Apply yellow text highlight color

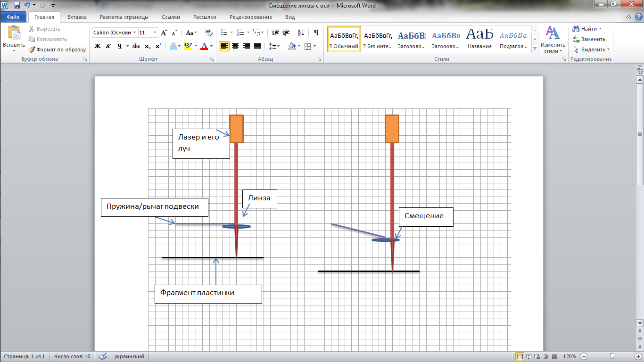pos(187,46)
